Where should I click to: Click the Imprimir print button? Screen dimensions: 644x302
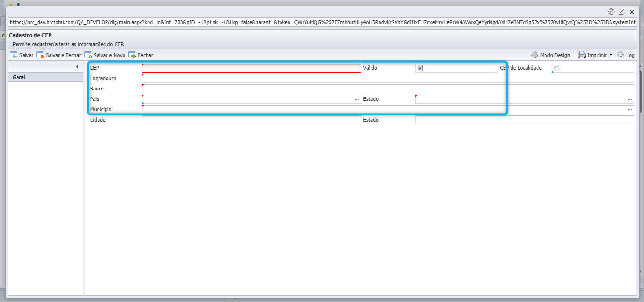(x=593, y=55)
